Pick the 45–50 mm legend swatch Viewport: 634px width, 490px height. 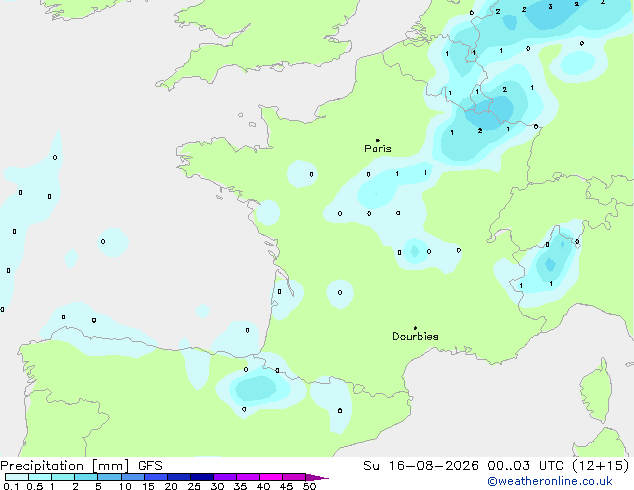pos(294,477)
